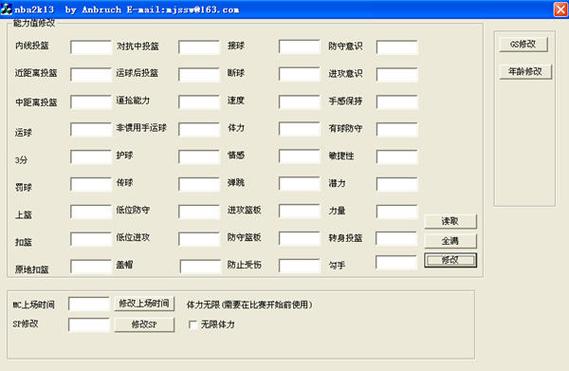Click the 3分 value field
The image size is (569, 371).
(x=91, y=157)
